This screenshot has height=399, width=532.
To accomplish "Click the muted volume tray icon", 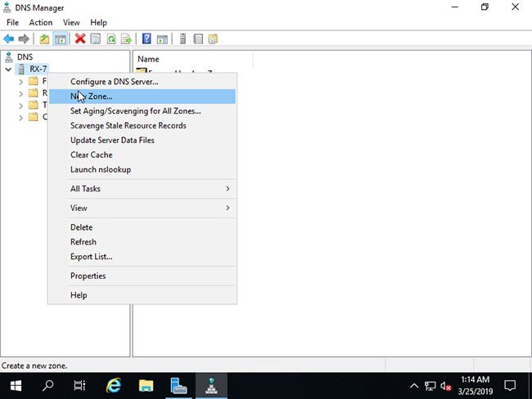I will coord(446,386).
